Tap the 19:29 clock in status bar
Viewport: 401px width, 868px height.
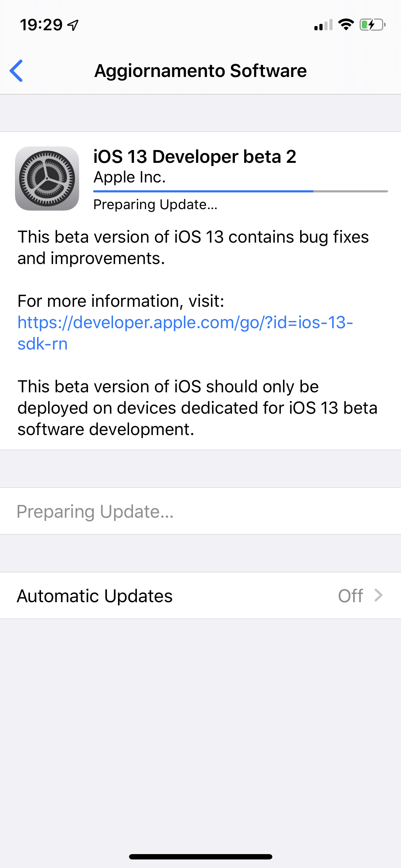pos(41,25)
